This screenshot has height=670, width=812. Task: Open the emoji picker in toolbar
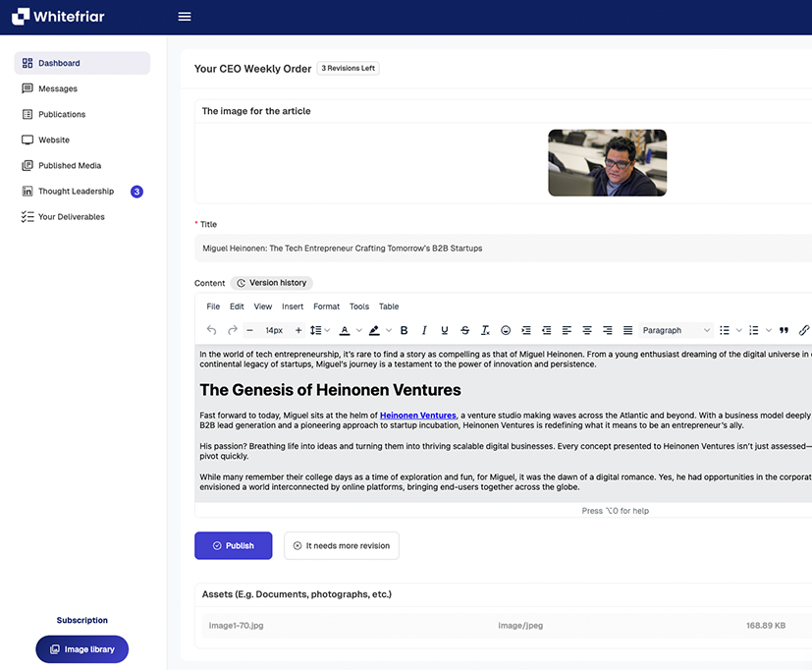click(506, 331)
